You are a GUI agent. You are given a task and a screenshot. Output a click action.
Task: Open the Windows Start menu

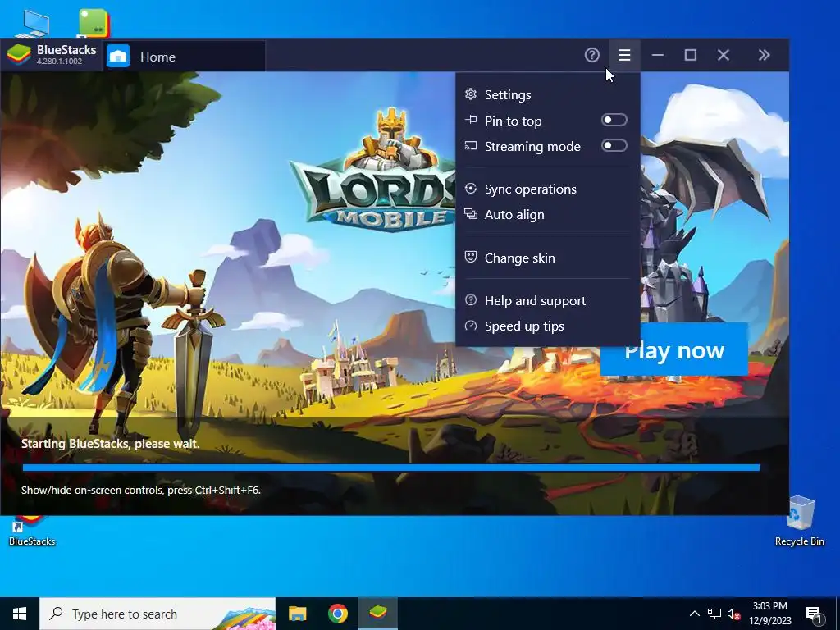20,614
